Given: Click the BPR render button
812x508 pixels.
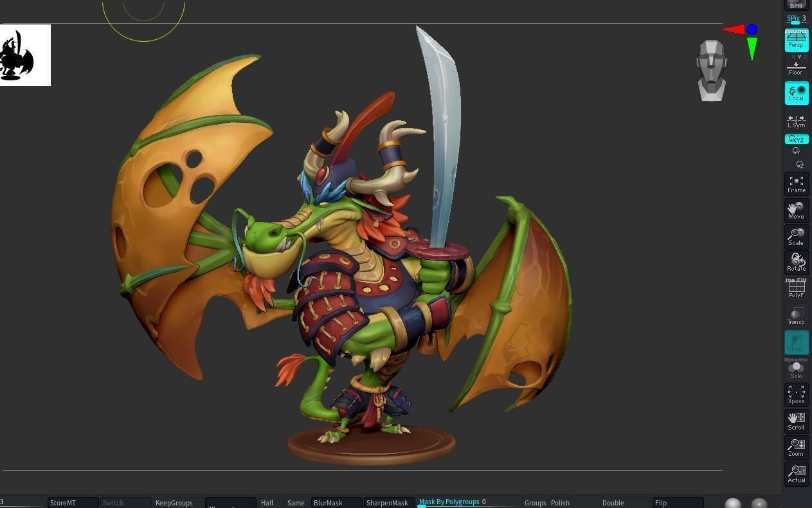Looking at the screenshot, I should (796, 5).
